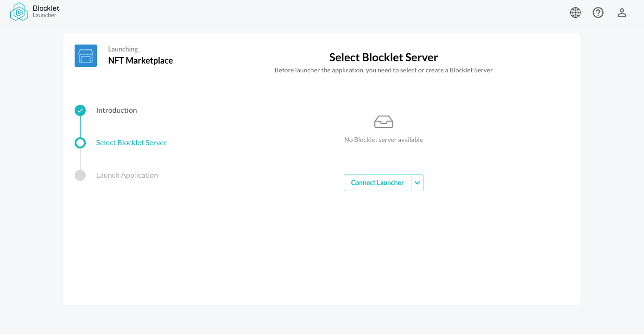Click the Launch Application gray step circle
Image resolution: width=644 pixels, height=334 pixels.
80,175
